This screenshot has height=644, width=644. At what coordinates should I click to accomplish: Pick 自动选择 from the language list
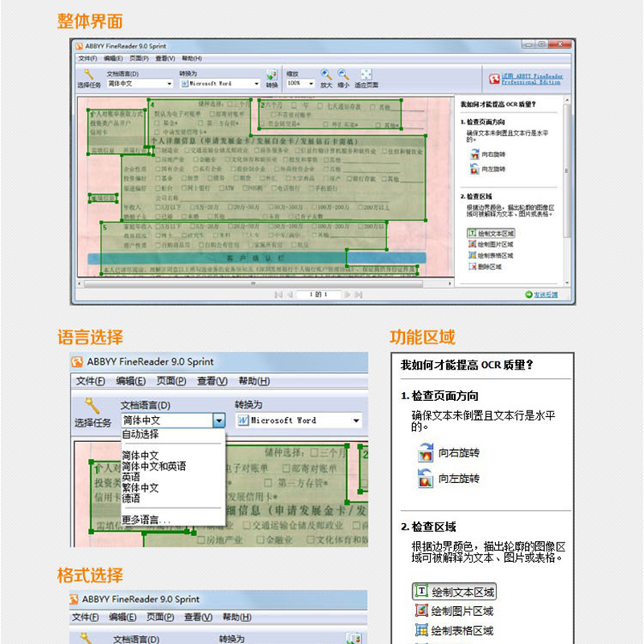(x=140, y=434)
